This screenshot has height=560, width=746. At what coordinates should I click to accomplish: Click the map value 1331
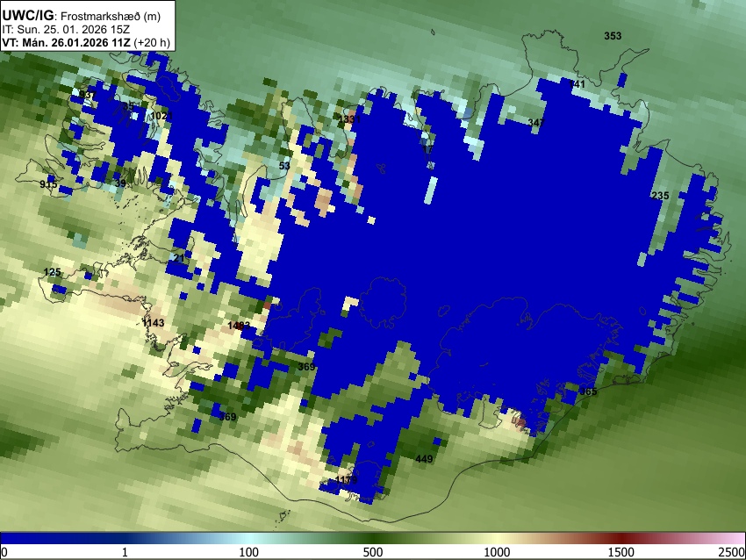(348, 119)
